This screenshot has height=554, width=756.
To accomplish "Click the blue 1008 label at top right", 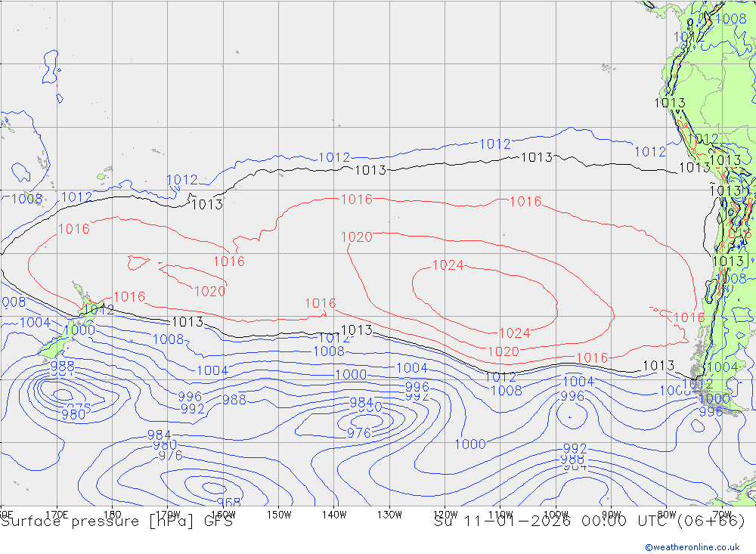I will click(x=731, y=19).
